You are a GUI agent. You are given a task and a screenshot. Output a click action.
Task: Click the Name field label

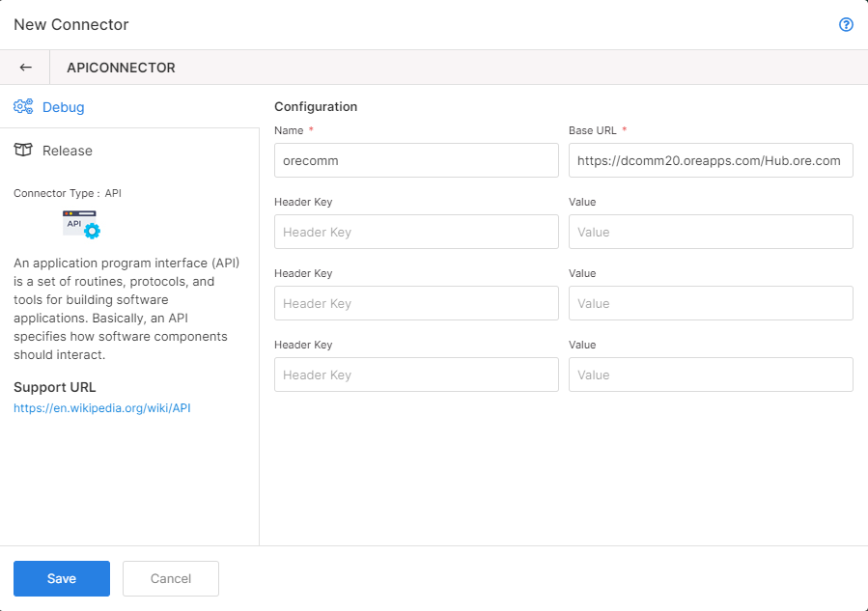click(289, 130)
